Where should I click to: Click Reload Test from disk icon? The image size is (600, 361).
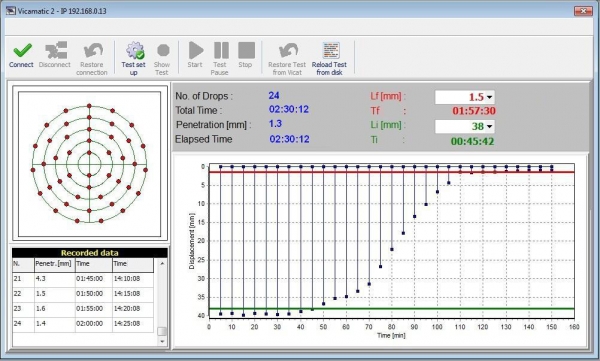331,50
